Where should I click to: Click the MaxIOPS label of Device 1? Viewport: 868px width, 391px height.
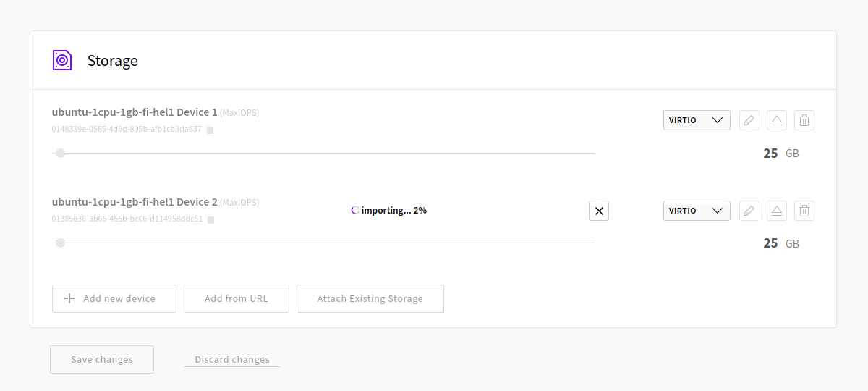pyautogui.click(x=239, y=113)
